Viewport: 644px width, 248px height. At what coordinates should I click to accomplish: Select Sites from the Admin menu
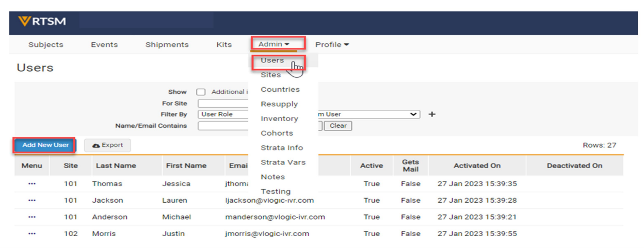point(271,75)
